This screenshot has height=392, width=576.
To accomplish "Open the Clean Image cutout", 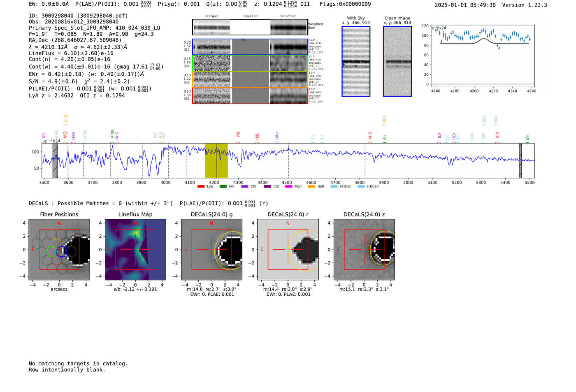I will click(397, 61).
